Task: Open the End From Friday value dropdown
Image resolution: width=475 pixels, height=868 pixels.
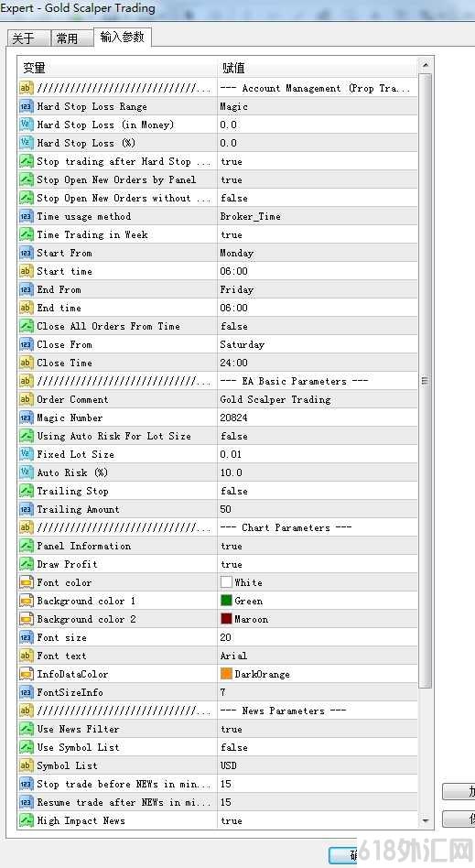Action: [318, 289]
